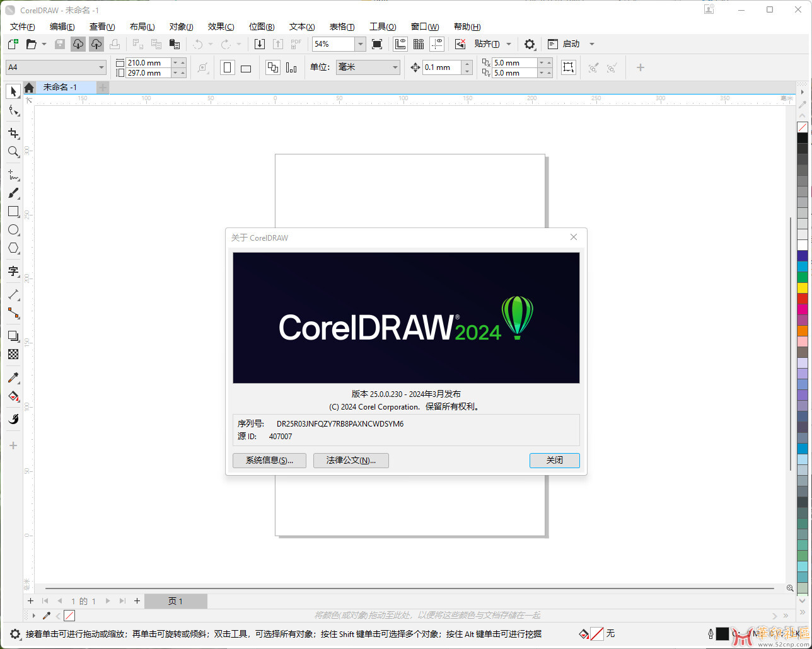812x649 pixels.
Task: Select the Drop Shadow tool
Action: pyautogui.click(x=13, y=336)
